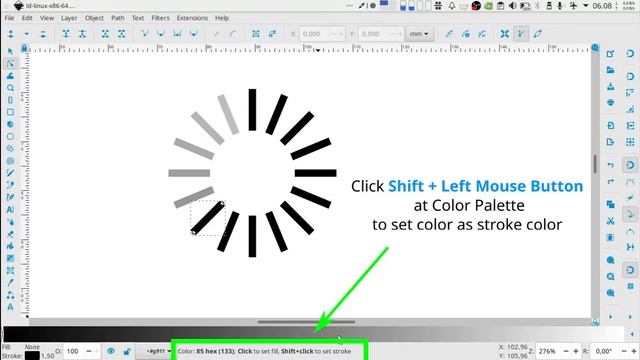Select the Calligraphy tool
640x360 pixels.
pos(10,198)
